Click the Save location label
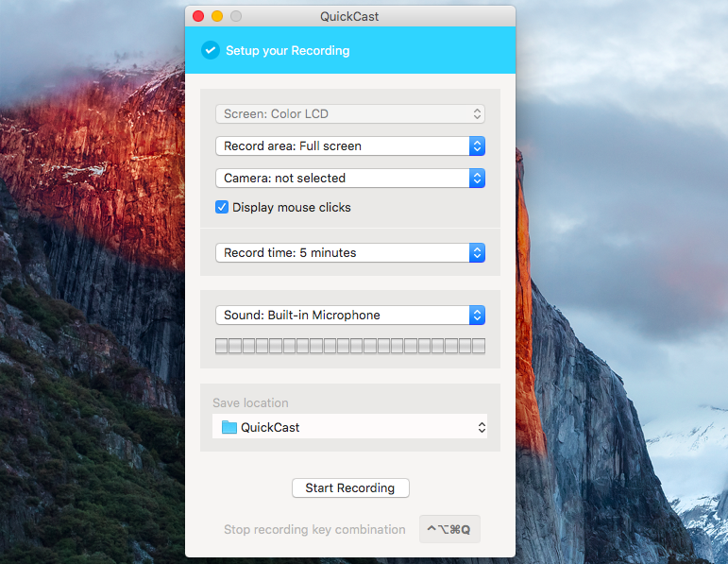The width and height of the screenshot is (728, 564). [251, 402]
